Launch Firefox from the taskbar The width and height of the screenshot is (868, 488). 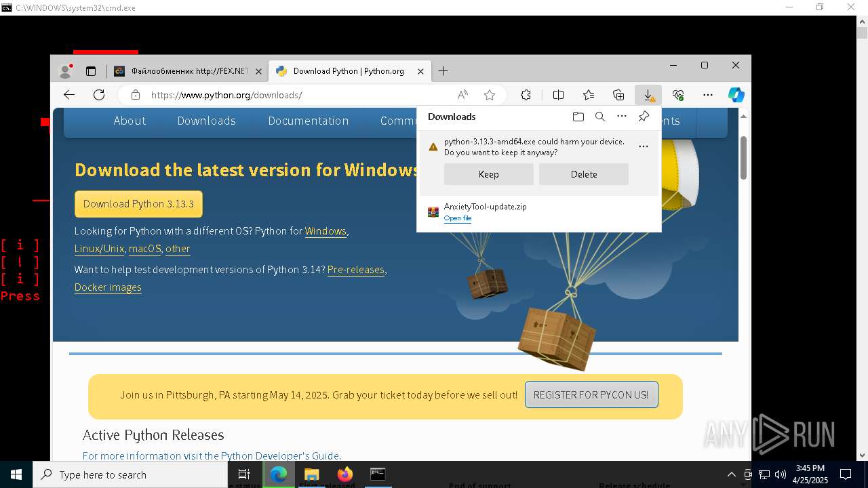pyautogui.click(x=344, y=474)
